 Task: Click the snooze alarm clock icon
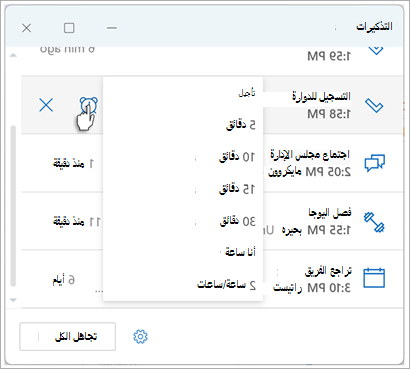point(89,106)
